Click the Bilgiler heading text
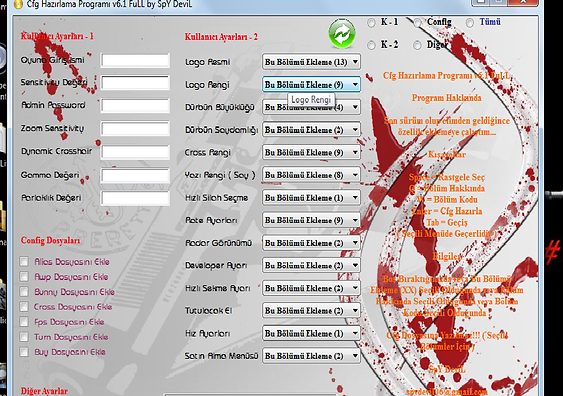 (x=447, y=256)
